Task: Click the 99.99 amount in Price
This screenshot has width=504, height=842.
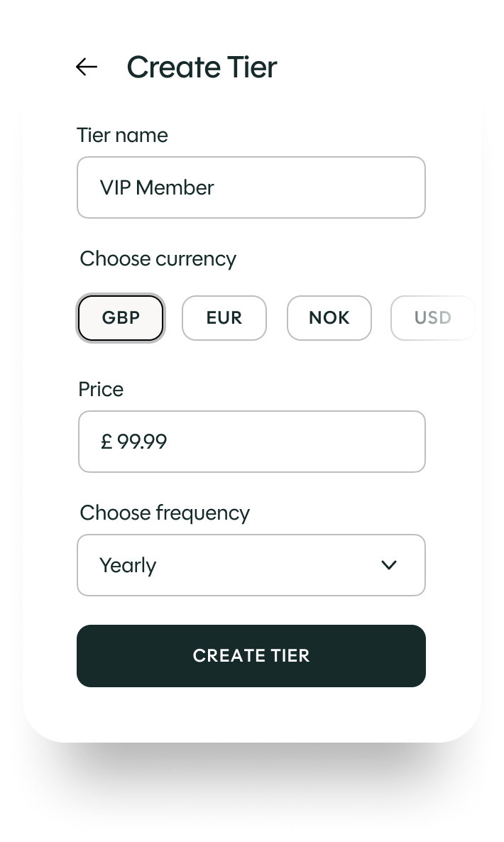Action: point(142,442)
